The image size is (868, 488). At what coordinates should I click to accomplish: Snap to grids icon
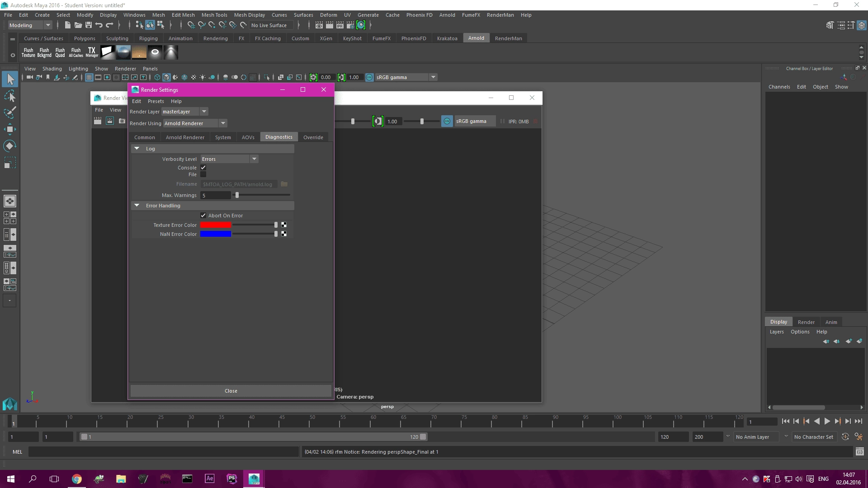(x=191, y=25)
